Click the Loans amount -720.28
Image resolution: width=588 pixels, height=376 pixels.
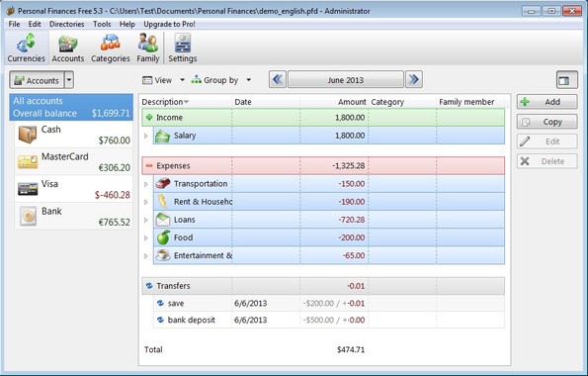point(352,220)
